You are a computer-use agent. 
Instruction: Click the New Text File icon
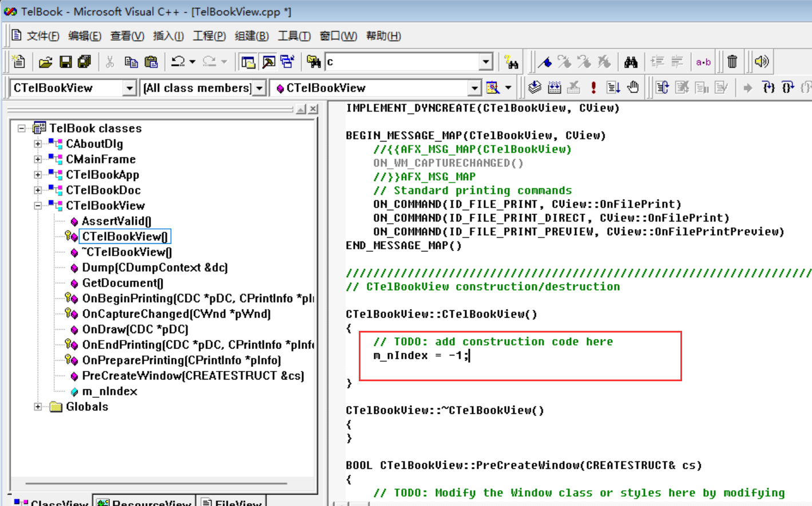(19, 61)
